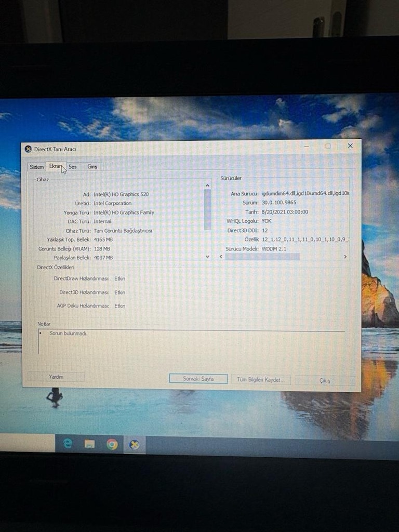Image resolution: width=399 pixels, height=532 pixels.
Task: Click the Cihaz list scroll-down arrow
Action: tap(208, 257)
